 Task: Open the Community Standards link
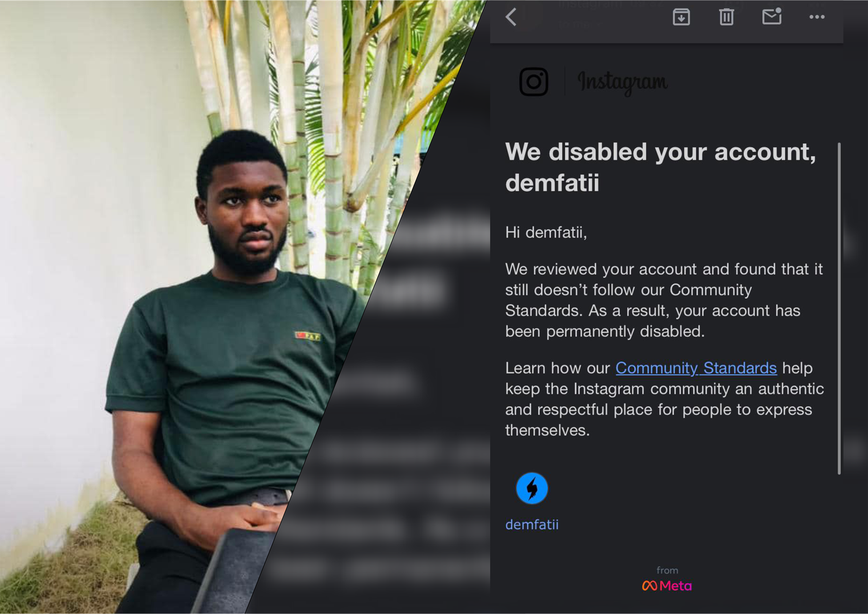[x=695, y=368]
